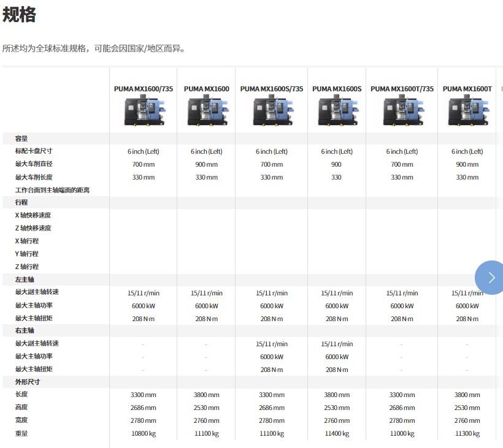Open the PUMA MX1600 machine thumbnail
The height and width of the screenshot is (448, 503).
click(x=207, y=112)
